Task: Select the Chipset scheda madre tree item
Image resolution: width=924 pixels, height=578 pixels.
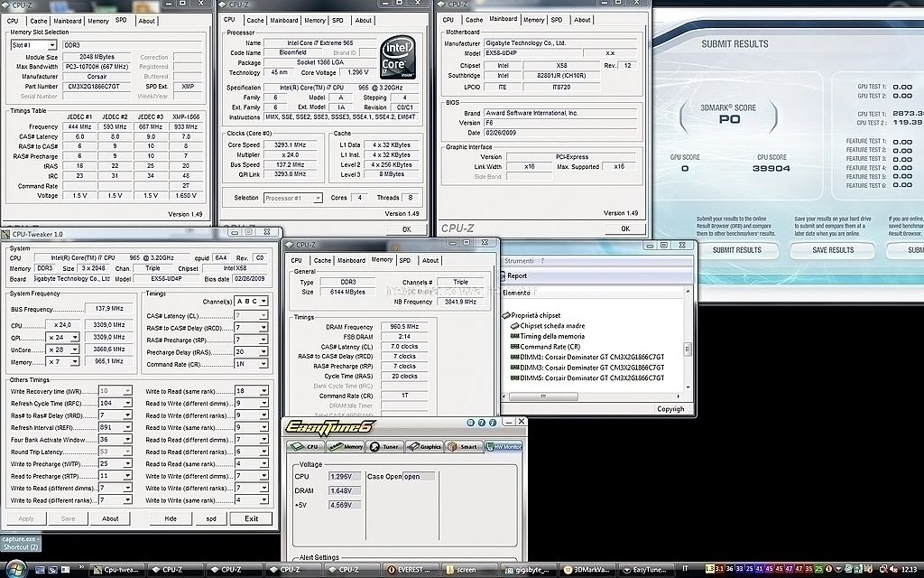Action: (x=548, y=325)
